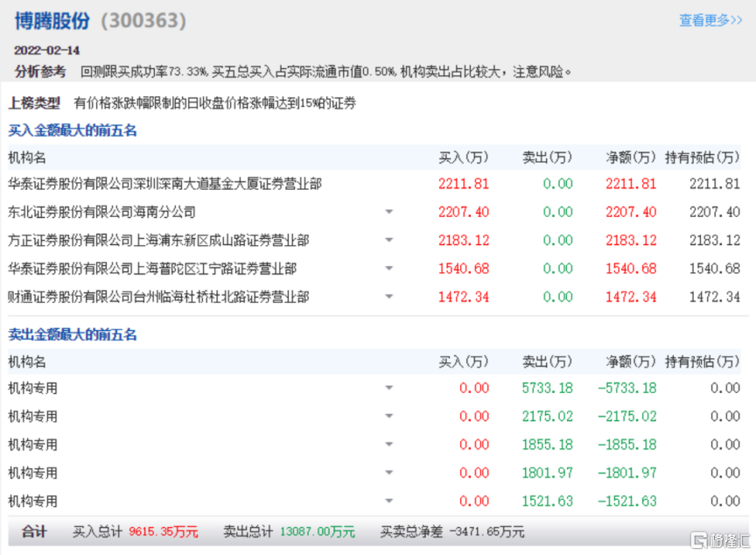Viewport: 756px width, 555px height.
Task: Click buy amount 1540.68 in 买入(万) column
Action: pyautogui.click(x=464, y=268)
